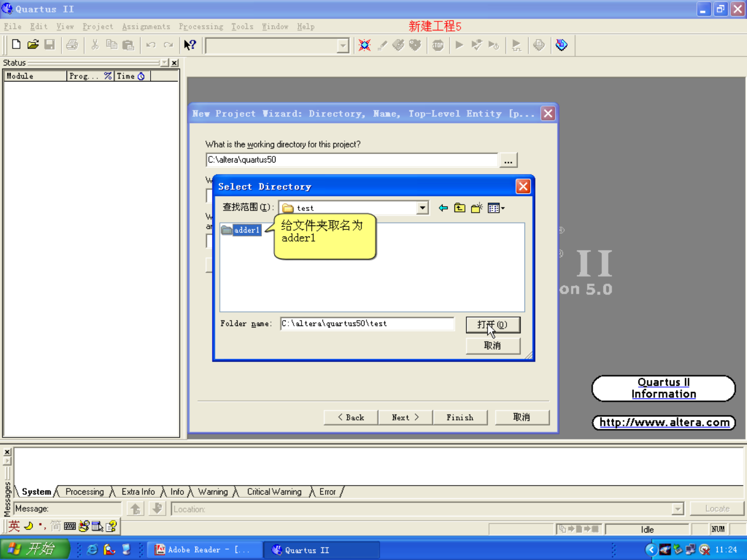The height and width of the screenshot is (560, 747).
Task: Click the Print toolbar icon
Action: [x=72, y=44]
